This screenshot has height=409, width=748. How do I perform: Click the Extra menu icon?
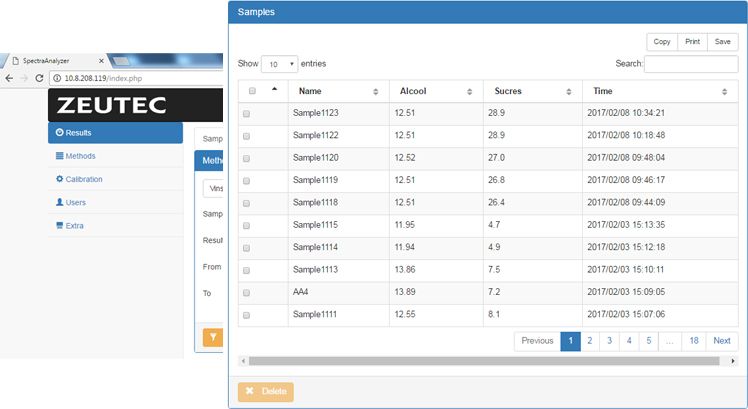coord(59,225)
